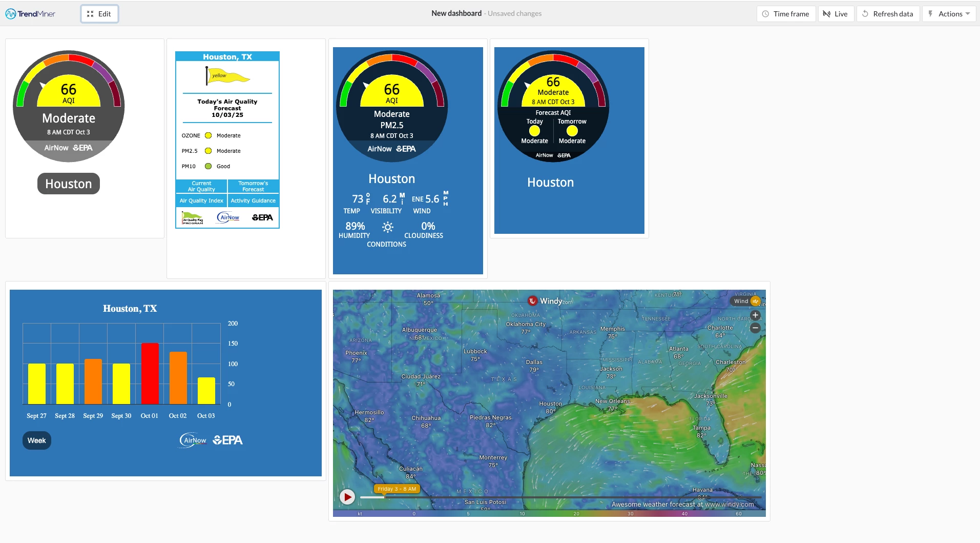Refresh dashboard data
Viewport: 980px width, 543px height.
(888, 14)
